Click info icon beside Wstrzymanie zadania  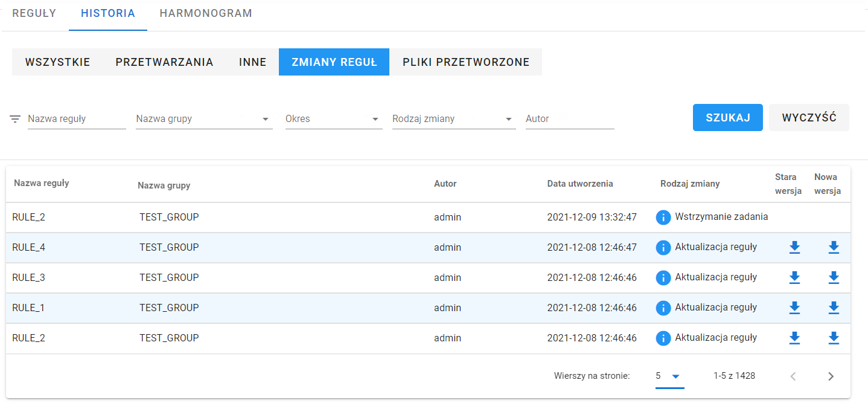663,217
